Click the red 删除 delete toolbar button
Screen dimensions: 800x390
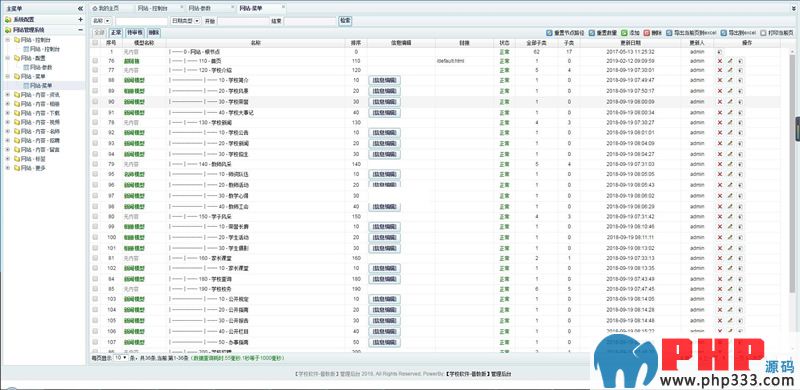(653, 33)
